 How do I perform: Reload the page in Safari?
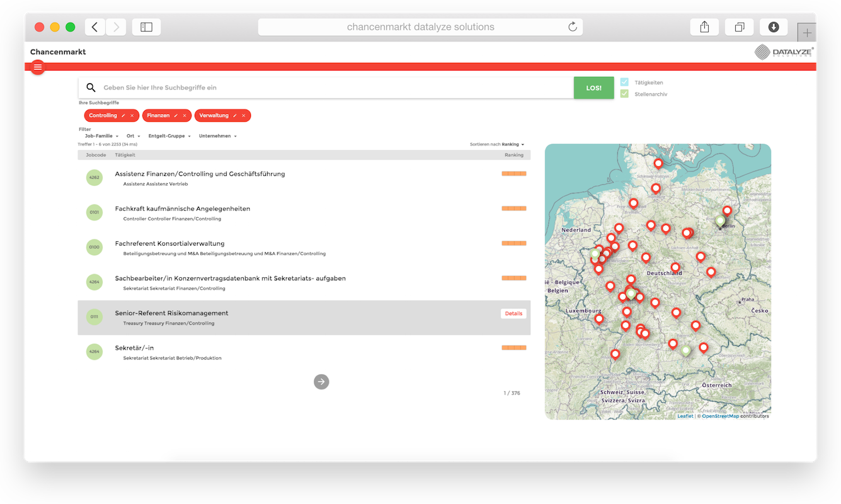point(572,27)
